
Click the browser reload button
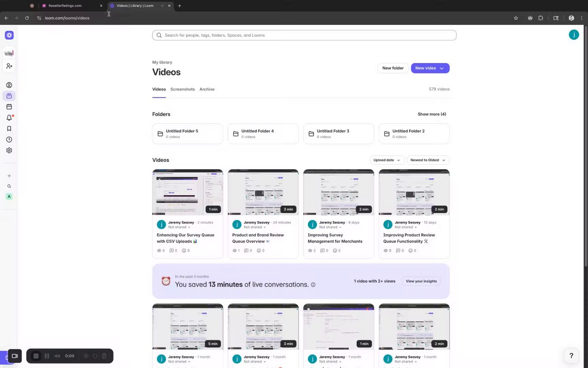(x=27, y=18)
